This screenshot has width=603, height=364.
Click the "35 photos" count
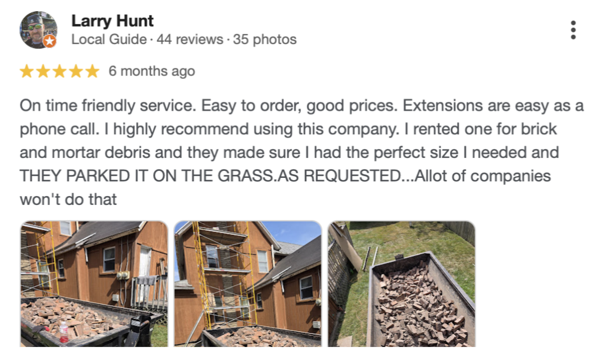(265, 40)
